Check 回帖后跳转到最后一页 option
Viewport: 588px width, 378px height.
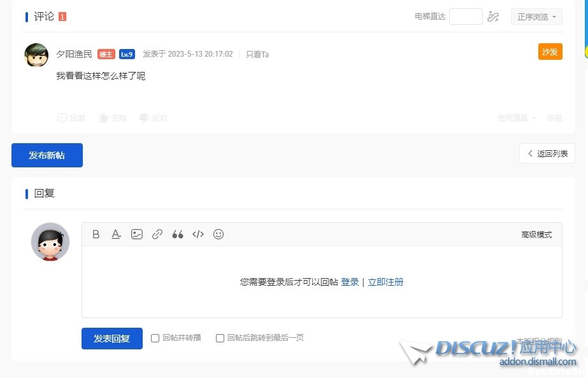(x=220, y=338)
